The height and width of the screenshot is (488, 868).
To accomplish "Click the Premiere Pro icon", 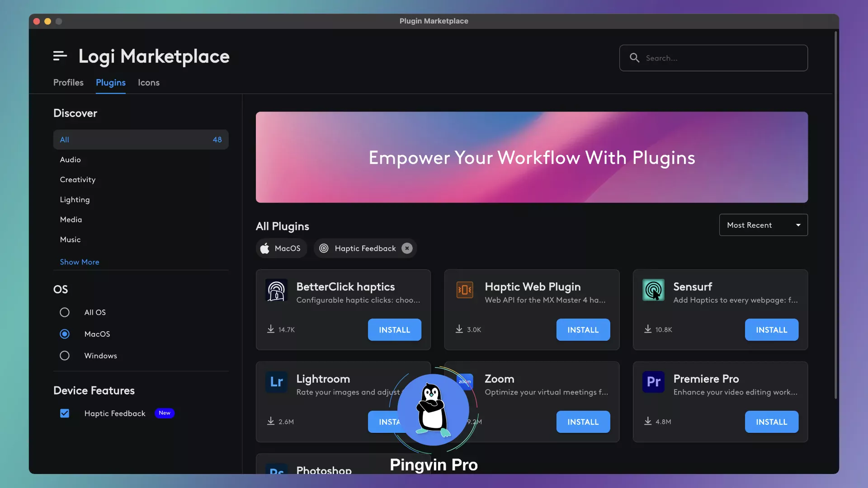I will 653,382.
